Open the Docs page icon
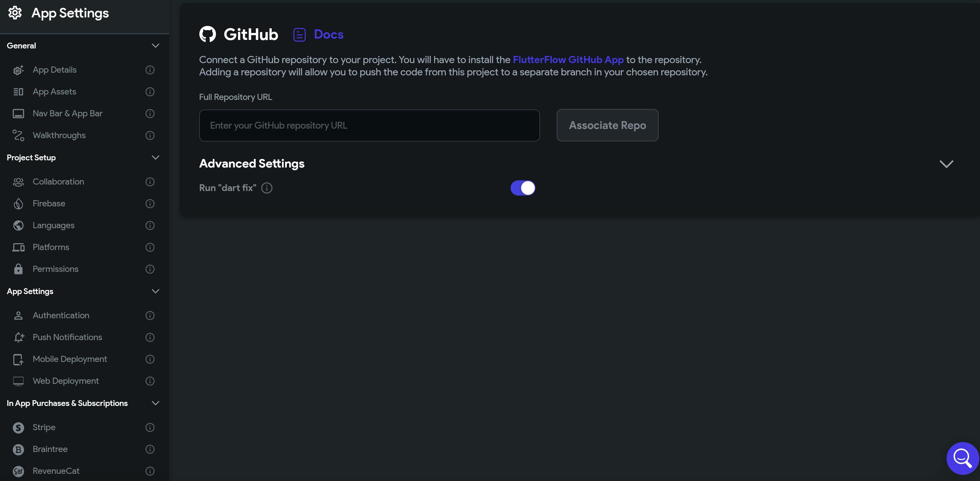 [x=299, y=35]
